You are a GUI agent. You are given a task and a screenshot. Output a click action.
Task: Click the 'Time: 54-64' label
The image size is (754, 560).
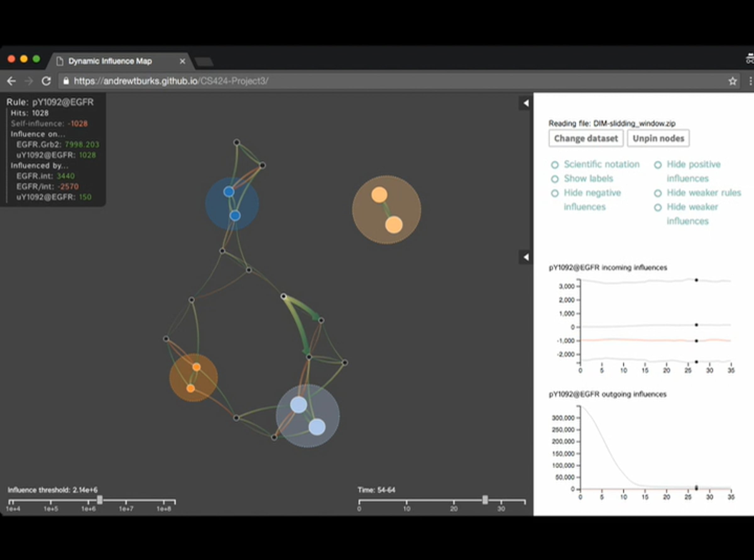(376, 490)
